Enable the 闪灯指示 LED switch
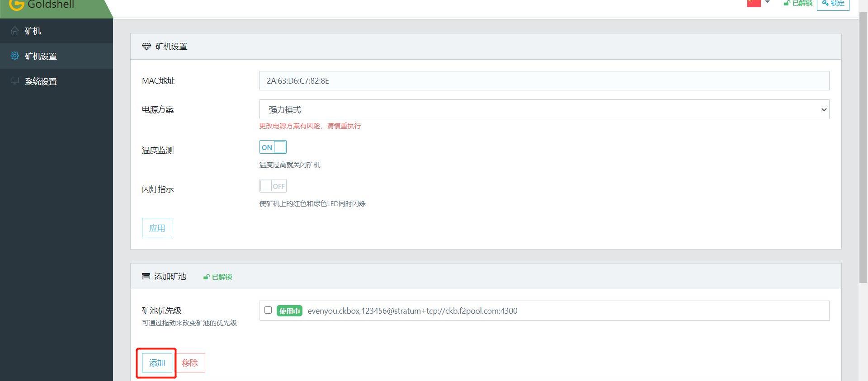868x381 pixels. click(273, 186)
